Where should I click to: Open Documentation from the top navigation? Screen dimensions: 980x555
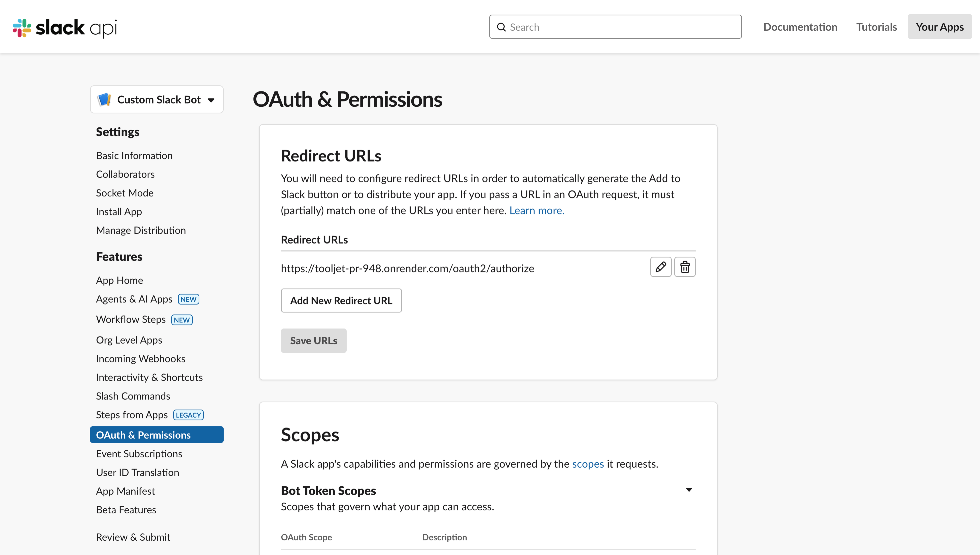point(800,27)
